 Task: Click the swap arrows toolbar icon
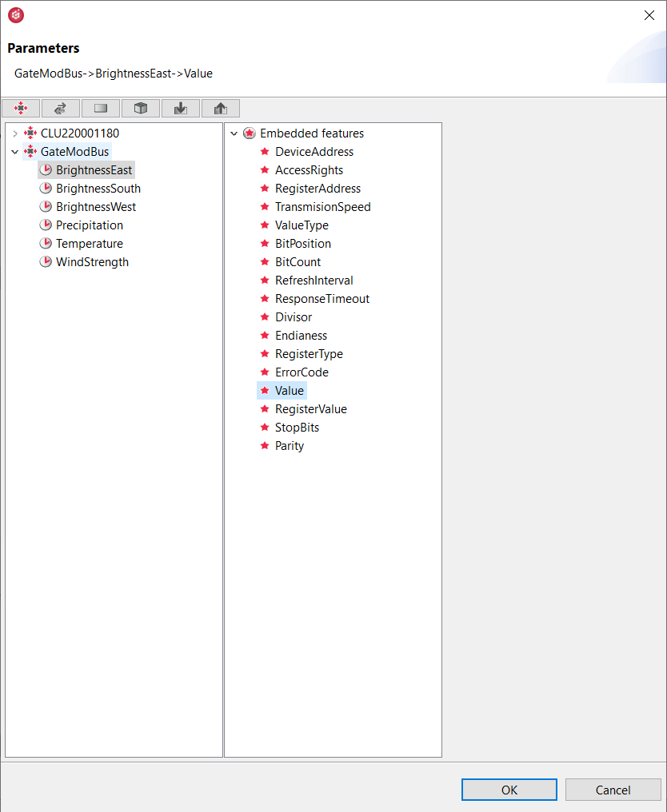(x=61, y=108)
